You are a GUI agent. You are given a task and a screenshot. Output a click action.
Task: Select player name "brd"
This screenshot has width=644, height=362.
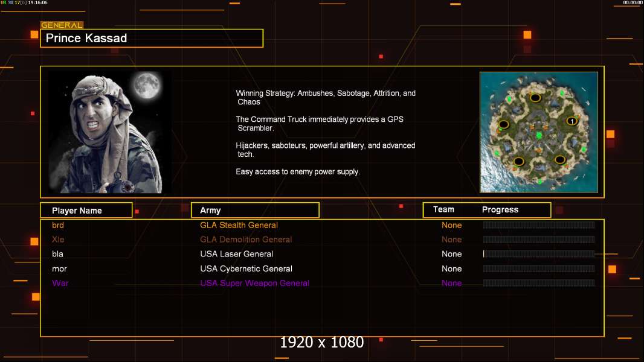58,225
